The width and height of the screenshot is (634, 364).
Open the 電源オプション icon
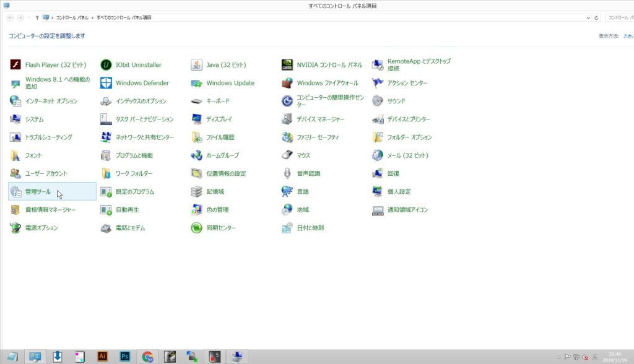point(15,228)
